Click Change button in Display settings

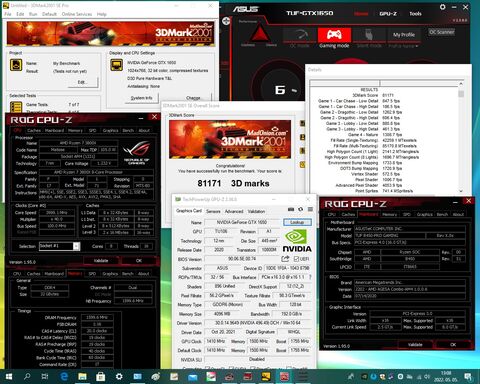point(193,98)
